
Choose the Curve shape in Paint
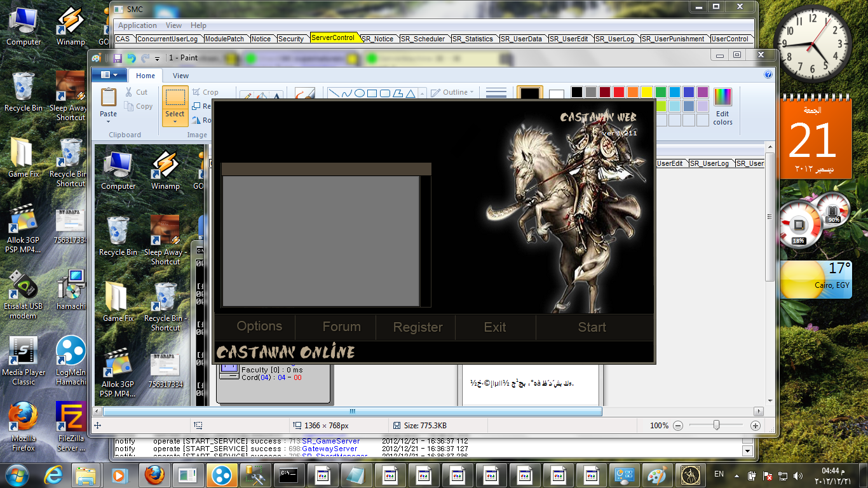coord(346,93)
